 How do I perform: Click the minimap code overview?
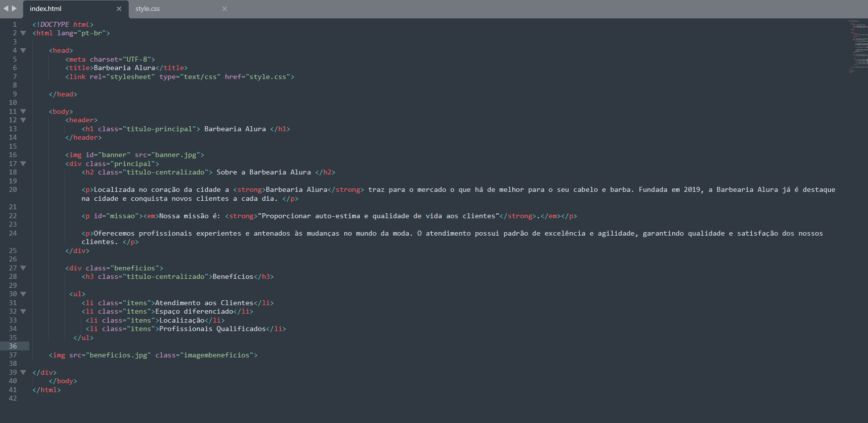click(x=858, y=46)
